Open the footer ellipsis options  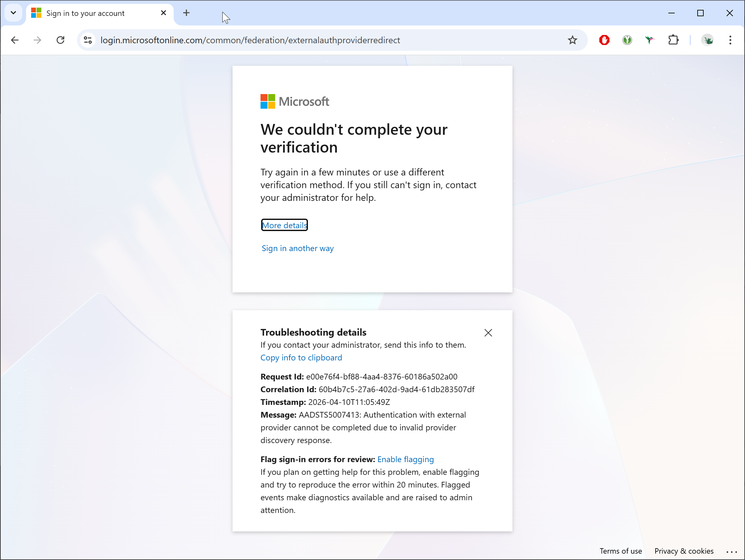click(x=732, y=552)
